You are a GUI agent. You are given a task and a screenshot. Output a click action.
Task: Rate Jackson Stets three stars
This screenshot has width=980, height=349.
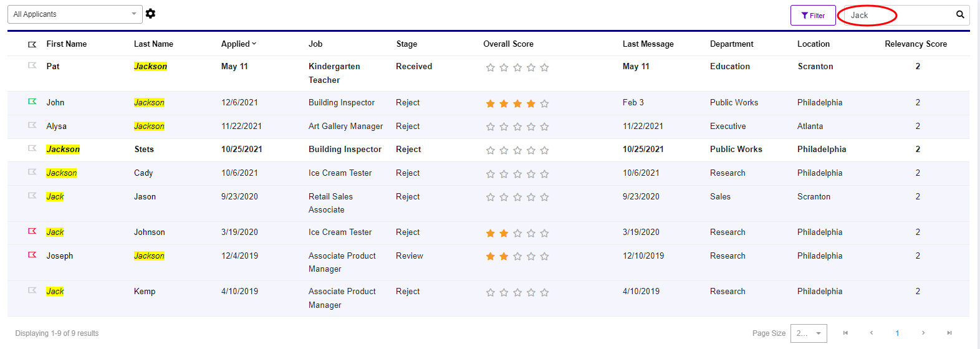(517, 150)
